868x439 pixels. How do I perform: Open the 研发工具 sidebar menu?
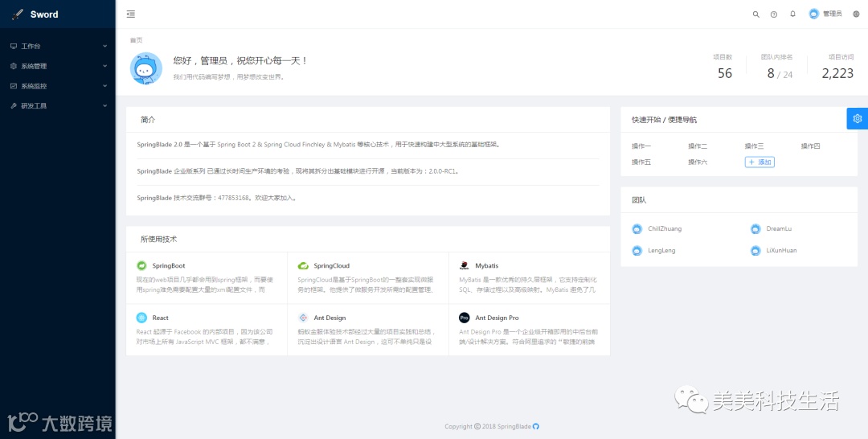pos(58,106)
